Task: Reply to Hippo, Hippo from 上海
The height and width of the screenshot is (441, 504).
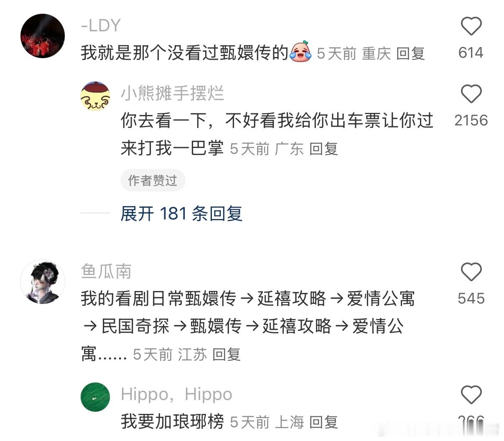Action: coord(323,422)
